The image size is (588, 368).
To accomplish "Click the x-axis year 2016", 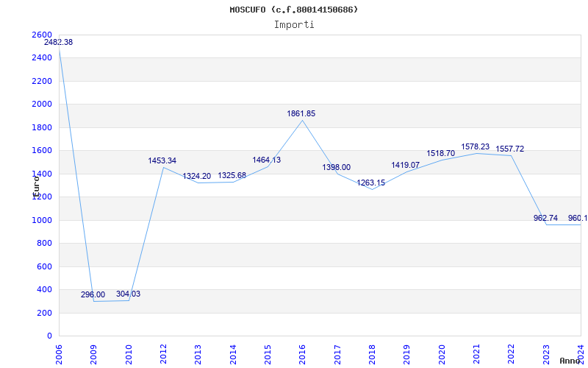I will point(302,355).
